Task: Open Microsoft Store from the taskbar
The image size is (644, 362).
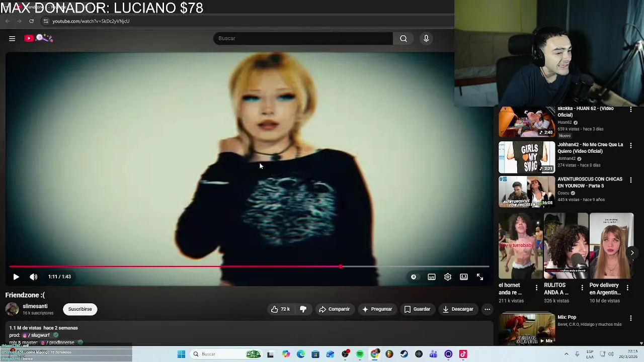Action: tap(315, 354)
